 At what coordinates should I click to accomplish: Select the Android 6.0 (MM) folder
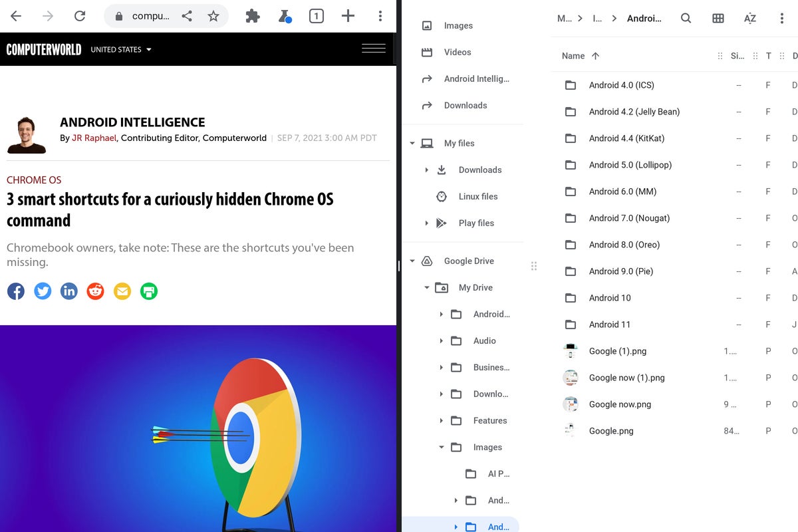point(674,192)
